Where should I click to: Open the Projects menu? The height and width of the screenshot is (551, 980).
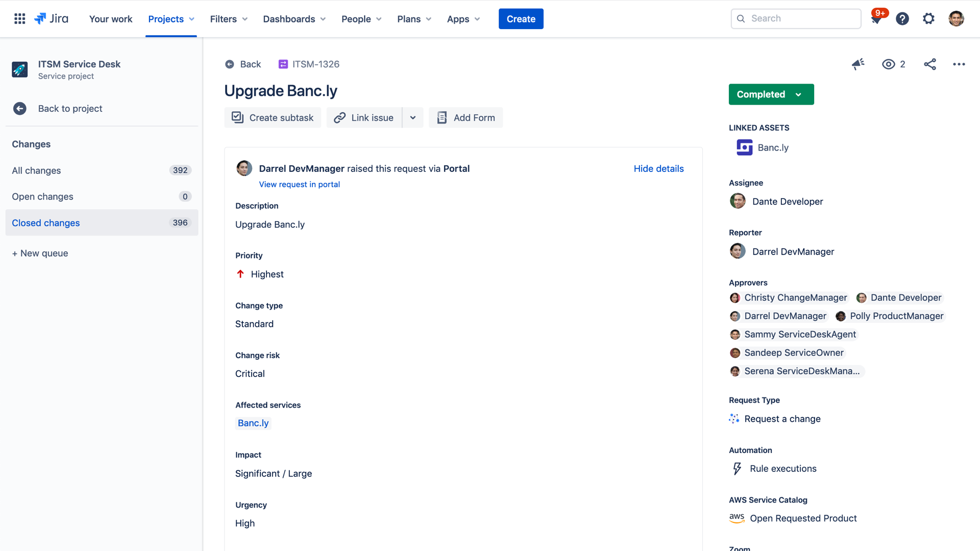pyautogui.click(x=171, y=19)
